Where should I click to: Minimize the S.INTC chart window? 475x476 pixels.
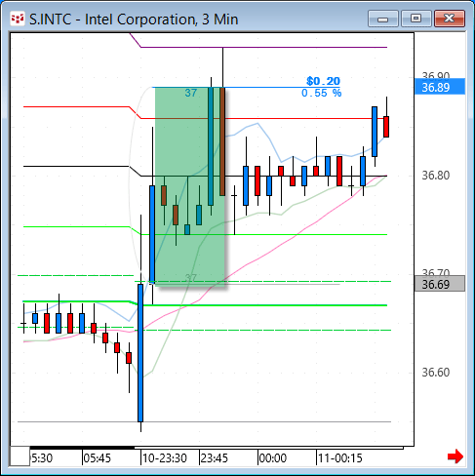click(383, 19)
